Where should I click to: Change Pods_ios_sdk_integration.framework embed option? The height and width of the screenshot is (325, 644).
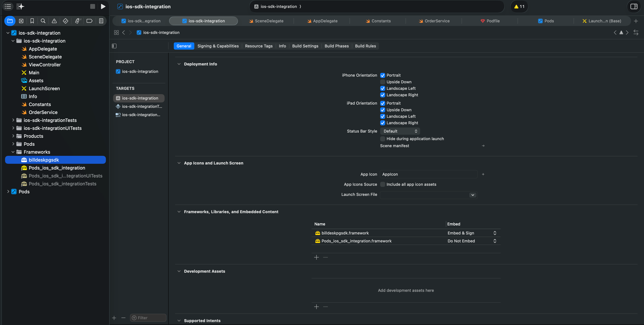(x=472, y=241)
